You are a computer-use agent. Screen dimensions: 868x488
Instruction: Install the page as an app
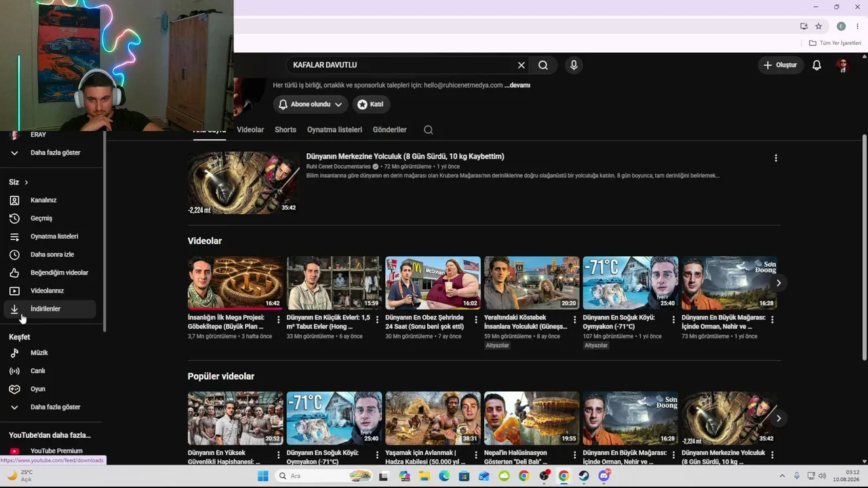point(804,26)
